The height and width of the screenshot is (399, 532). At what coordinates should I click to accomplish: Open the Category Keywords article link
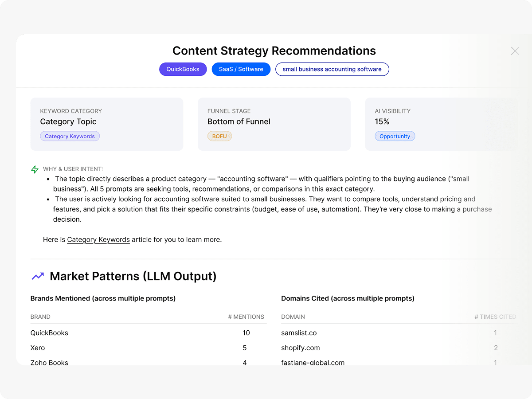tap(98, 239)
